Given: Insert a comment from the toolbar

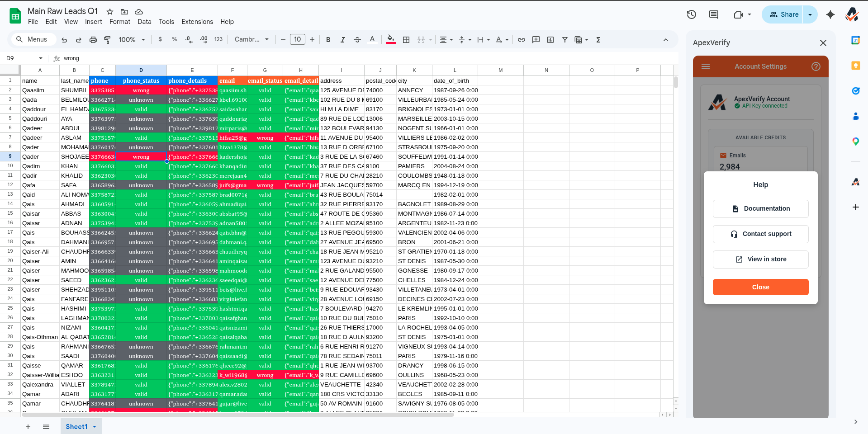Looking at the screenshot, I should [x=536, y=40].
